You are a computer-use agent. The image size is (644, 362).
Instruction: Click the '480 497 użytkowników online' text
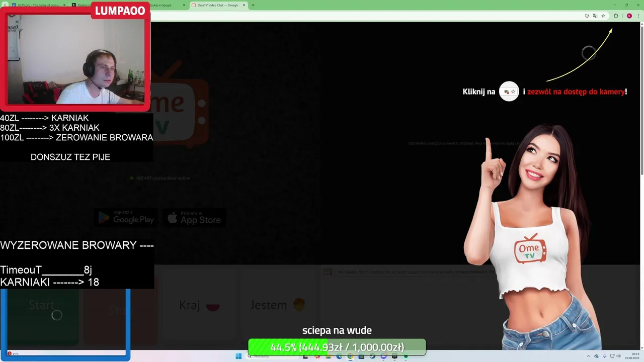163,178
